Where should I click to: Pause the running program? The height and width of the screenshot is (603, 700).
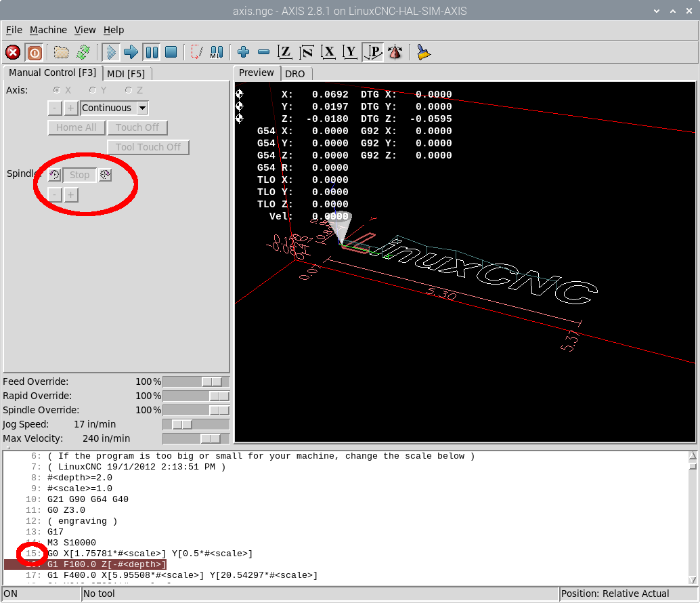151,52
